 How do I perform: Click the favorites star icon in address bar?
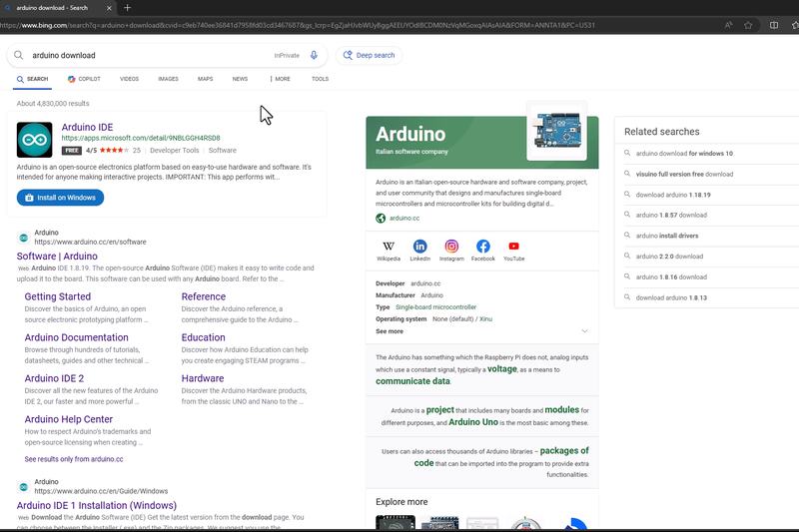[x=748, y=26]
